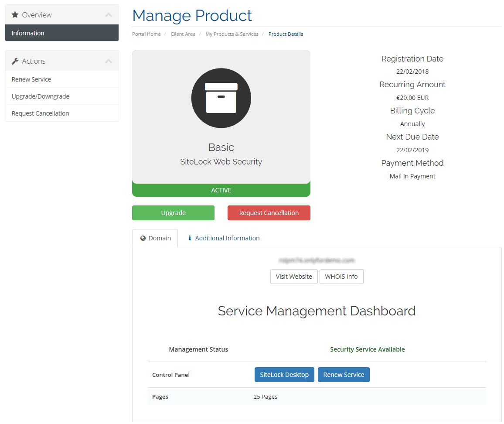Open Client Area breadcrumb link
The width and height of the screenshot is (504, 424).
coord(183,34)
